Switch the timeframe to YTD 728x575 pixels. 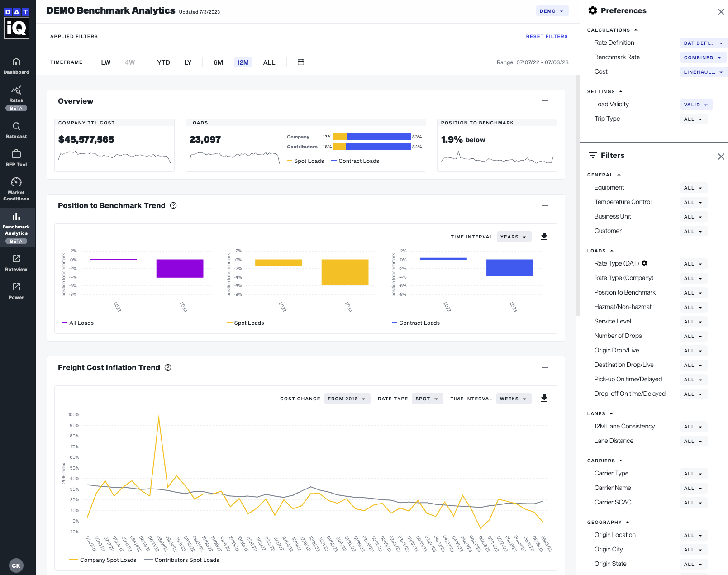coord(163,62)
